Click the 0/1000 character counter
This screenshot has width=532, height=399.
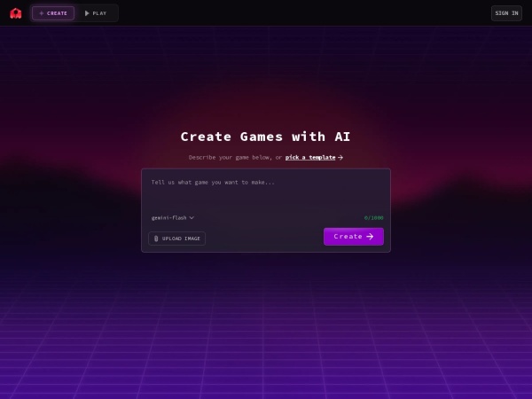click(x=373, y=218)
